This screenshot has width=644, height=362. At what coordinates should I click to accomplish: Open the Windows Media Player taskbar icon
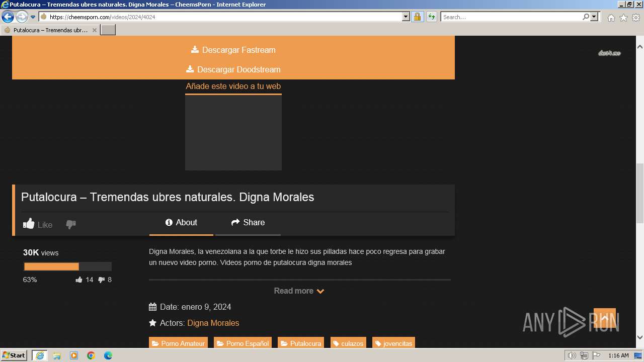74,355
